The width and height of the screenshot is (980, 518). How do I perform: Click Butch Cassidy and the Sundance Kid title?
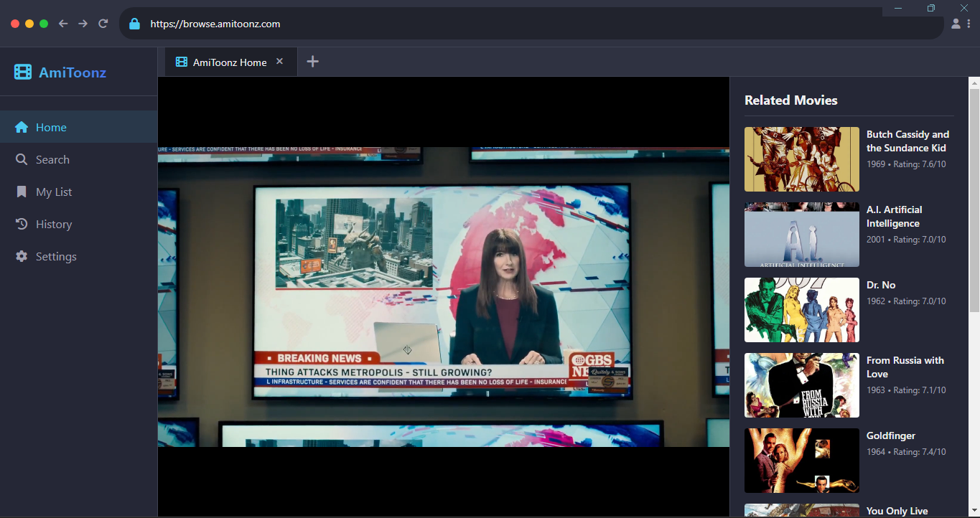coord(907,141)
